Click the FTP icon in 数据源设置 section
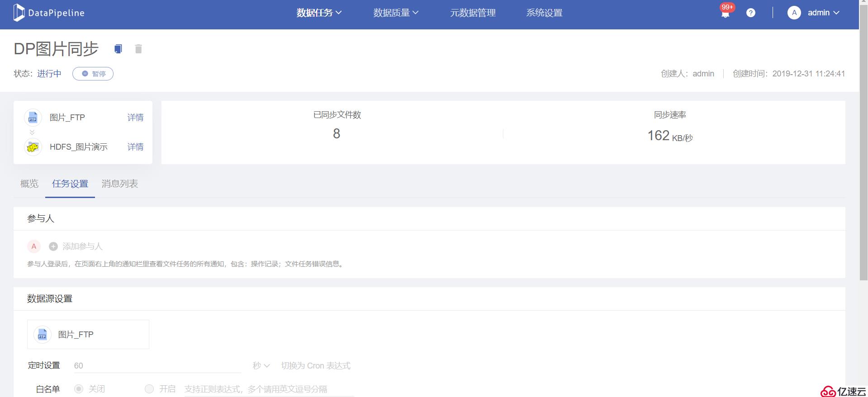Image resolution: width=868 pixels, height=397 pixels. click(x=43, y=335)
